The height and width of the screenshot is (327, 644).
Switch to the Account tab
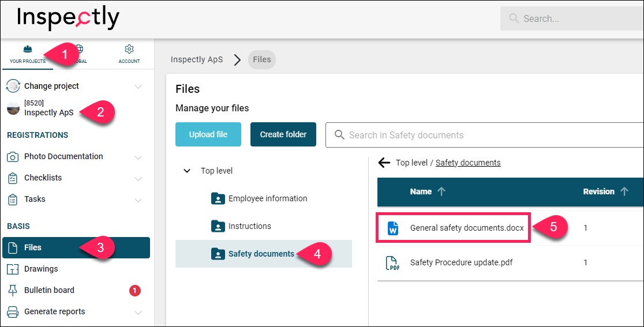[x=129, y=55]
